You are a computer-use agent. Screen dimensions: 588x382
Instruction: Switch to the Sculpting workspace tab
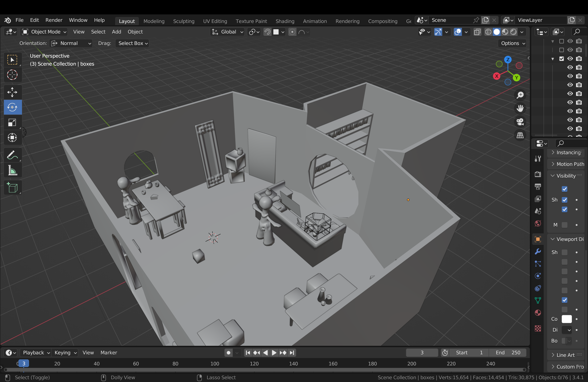point(183,21)
